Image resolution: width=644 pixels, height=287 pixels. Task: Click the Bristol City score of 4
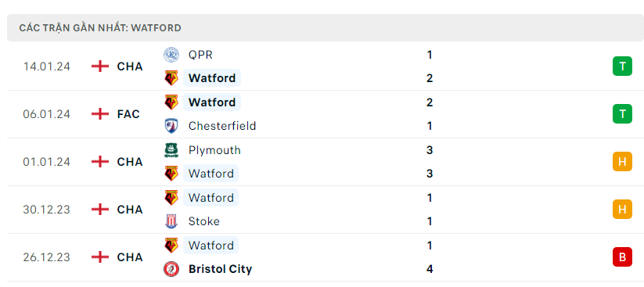pos(430,269)
